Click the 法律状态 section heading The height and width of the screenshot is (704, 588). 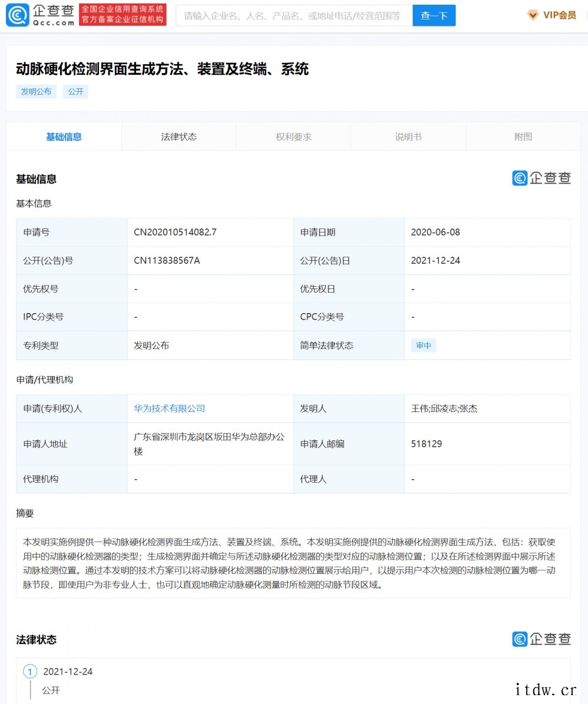(36, 640)
